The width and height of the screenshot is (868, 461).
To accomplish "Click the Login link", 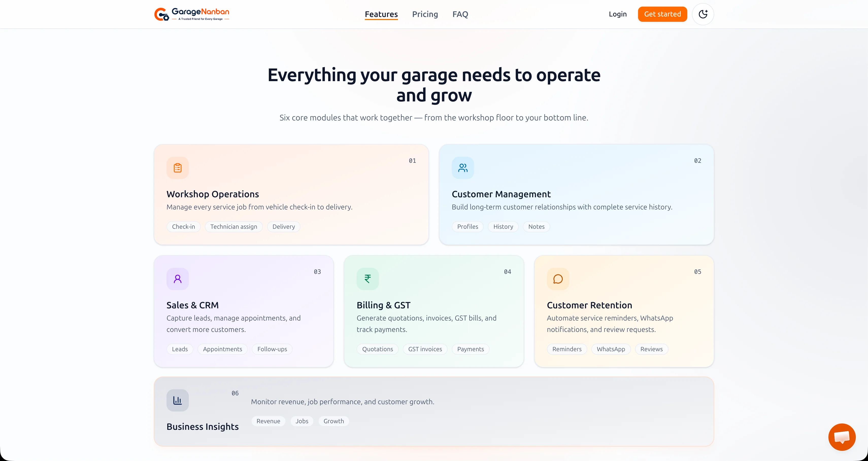I will 618,14.
